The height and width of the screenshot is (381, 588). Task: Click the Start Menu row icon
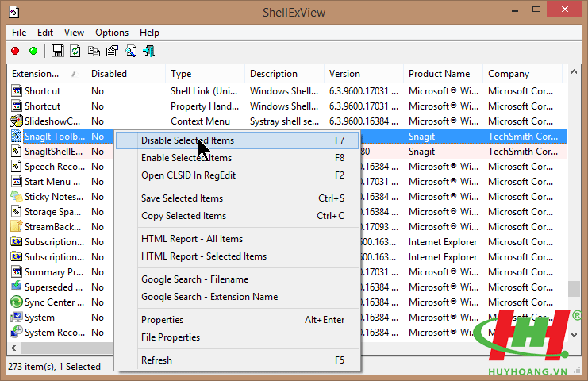click(16, 182)
